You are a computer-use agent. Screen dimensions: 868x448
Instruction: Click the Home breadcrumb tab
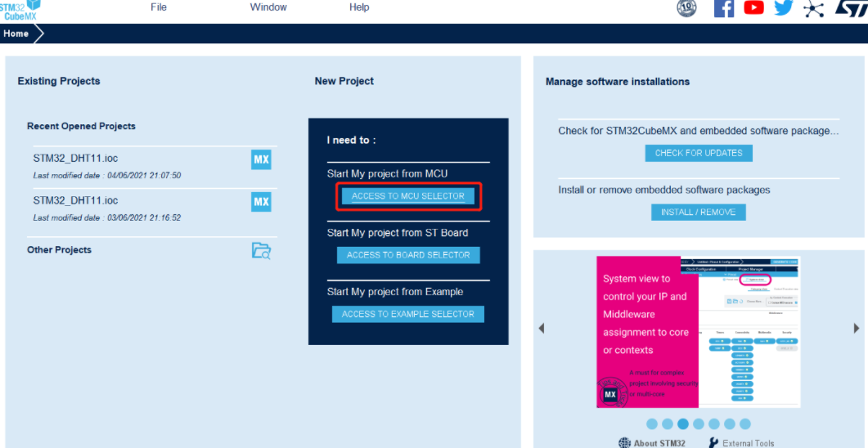[16, 34]
